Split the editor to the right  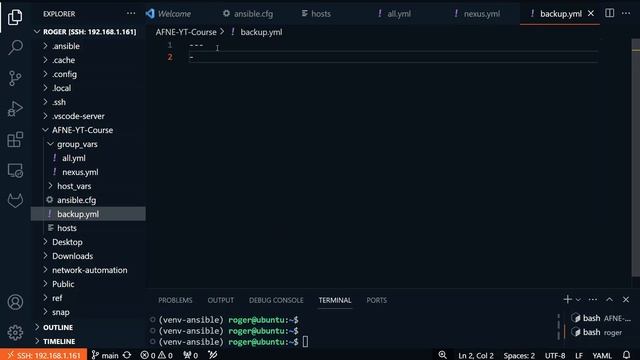pos(609,13)
